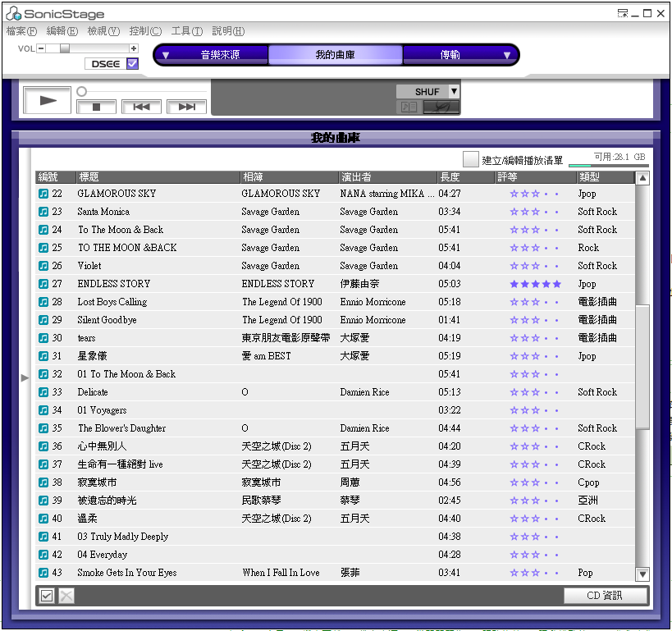Open the SHUF play mode dropdown
Screen dimensions: 672x631
pos(454,91)
